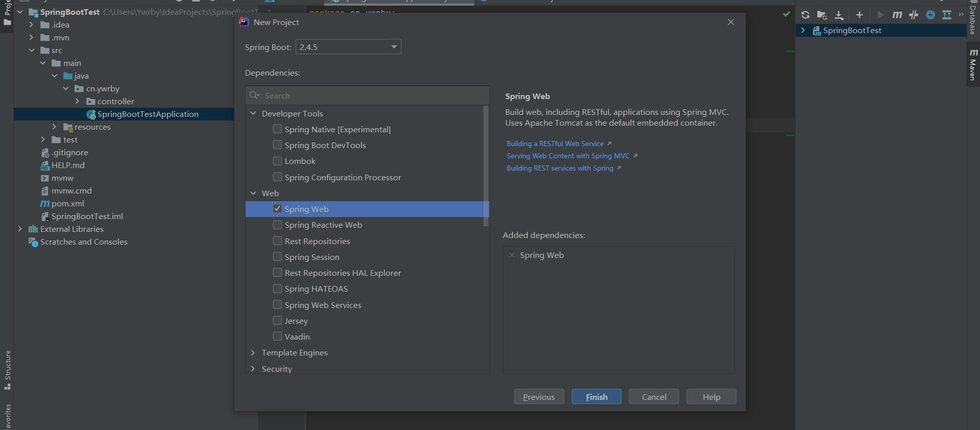Expand the test folder

click(43, 139)
